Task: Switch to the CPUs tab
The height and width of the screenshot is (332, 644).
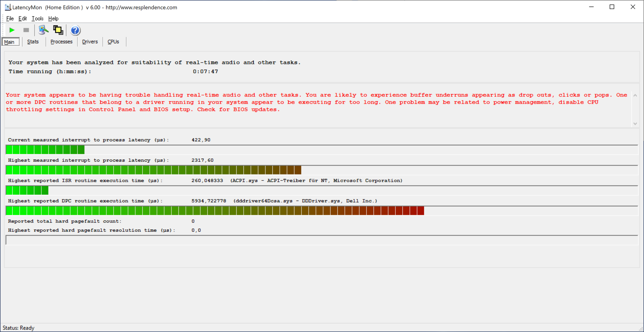Action: [113, 42]
